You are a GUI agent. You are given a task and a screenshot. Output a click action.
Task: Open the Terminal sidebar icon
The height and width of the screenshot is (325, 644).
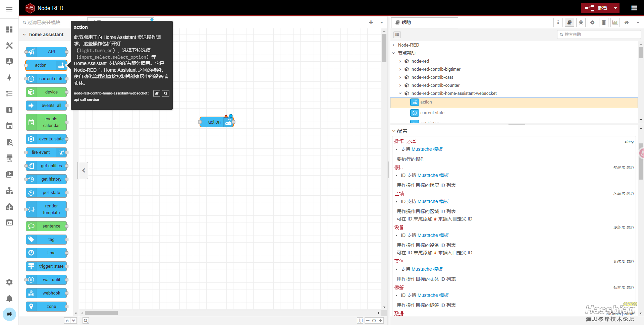(x=9, y=222)
